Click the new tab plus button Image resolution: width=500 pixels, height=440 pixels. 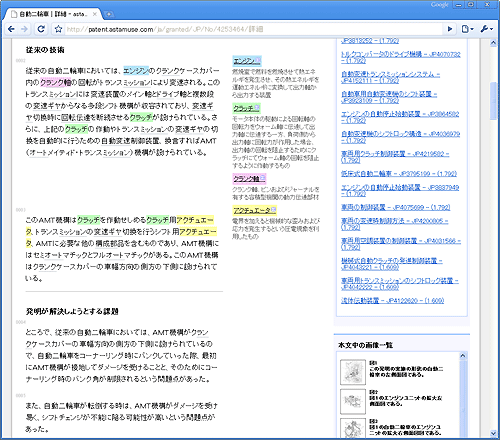109,14
